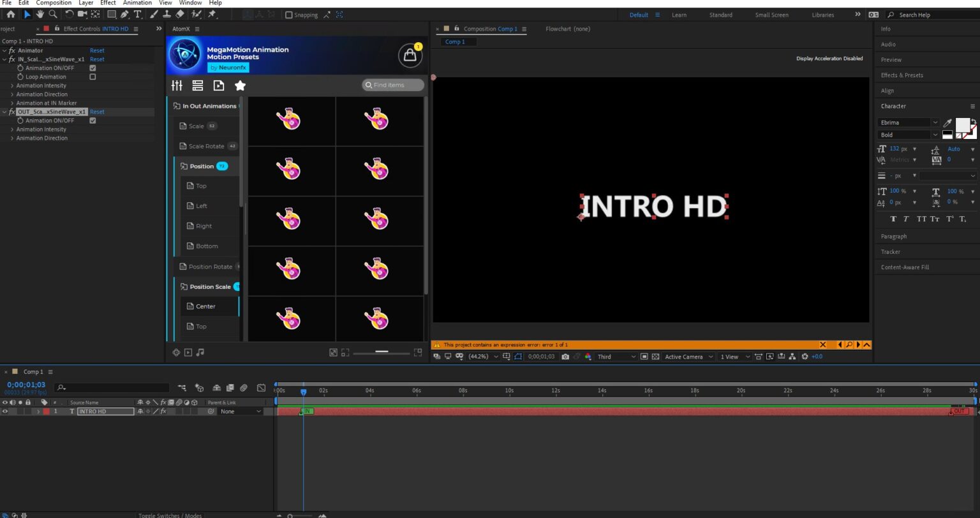Choose the Horizontal Type tool
The image size is (980, 518).
(x=137, y=14)
